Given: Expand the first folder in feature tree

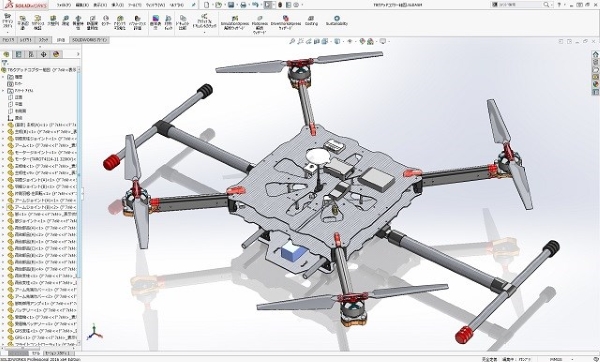Looking at the screenshot, I should [3, 77].
